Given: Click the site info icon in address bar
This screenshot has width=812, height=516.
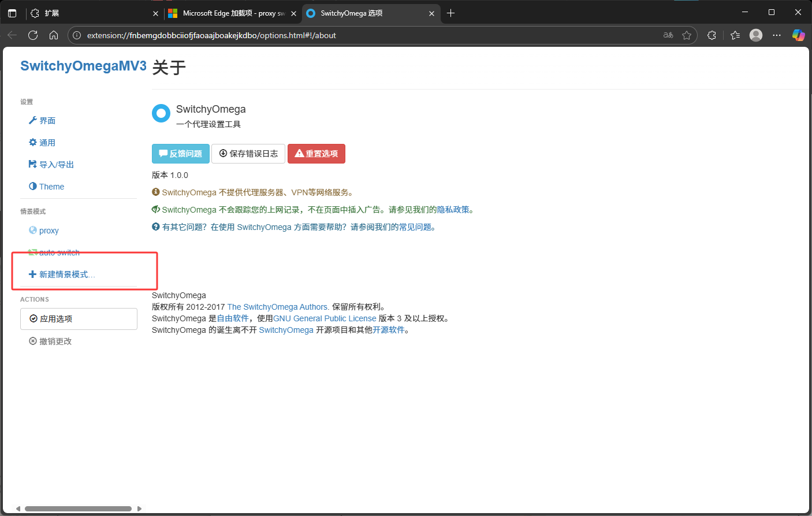Looking at the screenshot, I should click(x=77, y=35).
